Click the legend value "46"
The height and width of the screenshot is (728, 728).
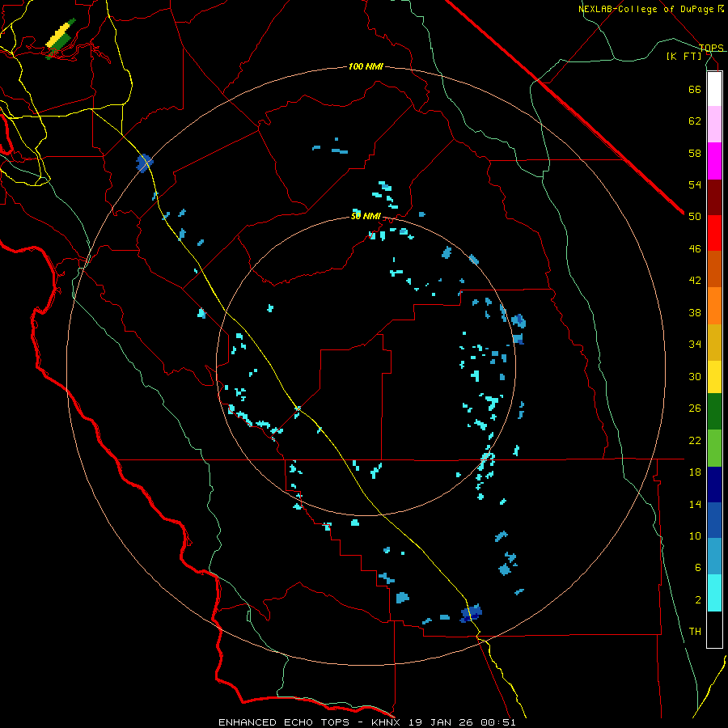click(x=695, y=249)
